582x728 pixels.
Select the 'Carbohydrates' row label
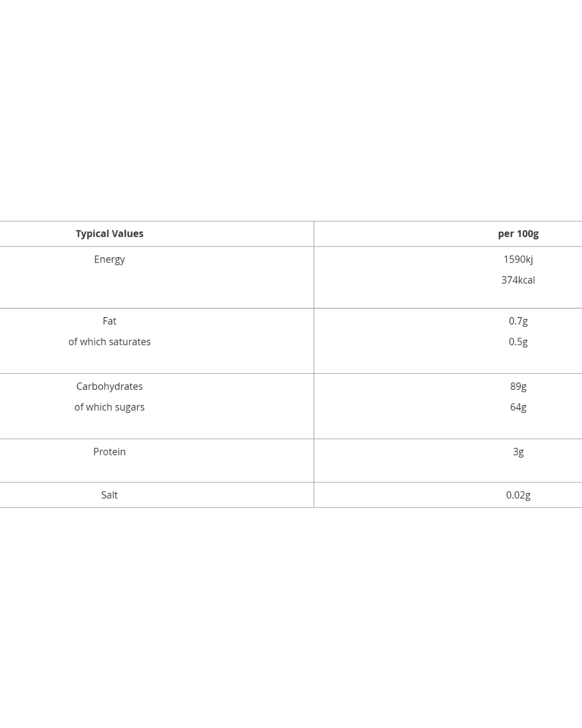[109, 386]
